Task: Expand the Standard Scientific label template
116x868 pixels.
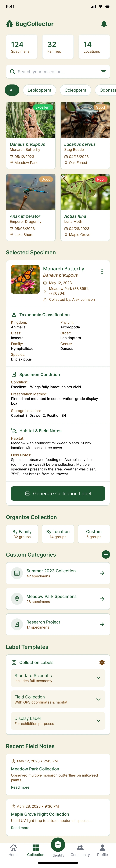Action: pyautogui.click(x=98, y=678)
